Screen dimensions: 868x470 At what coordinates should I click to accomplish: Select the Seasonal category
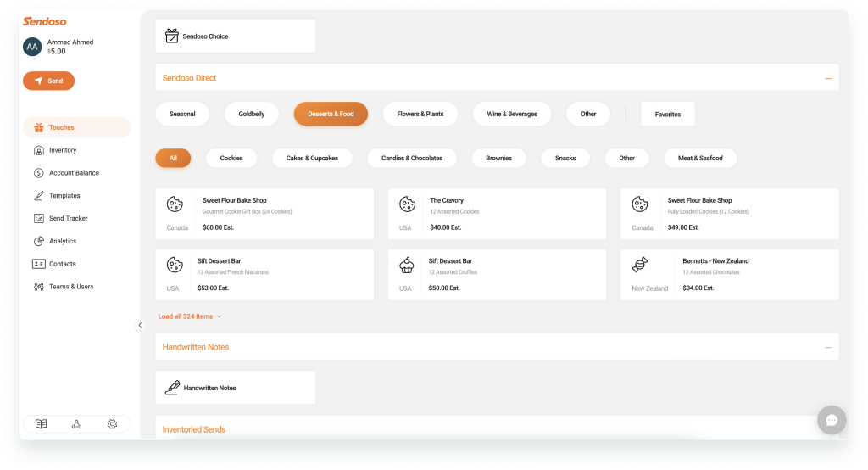[x=182, y=114]
